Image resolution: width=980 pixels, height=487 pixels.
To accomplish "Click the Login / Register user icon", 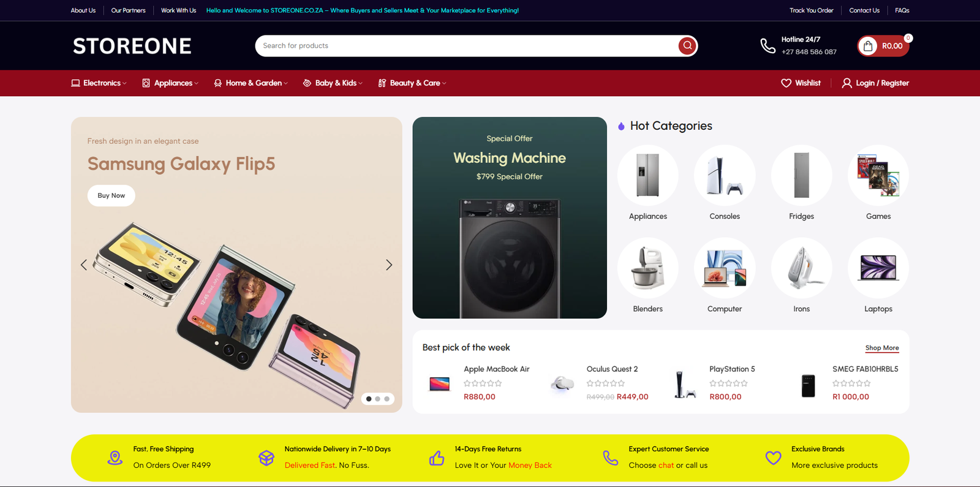I will 846,83.
